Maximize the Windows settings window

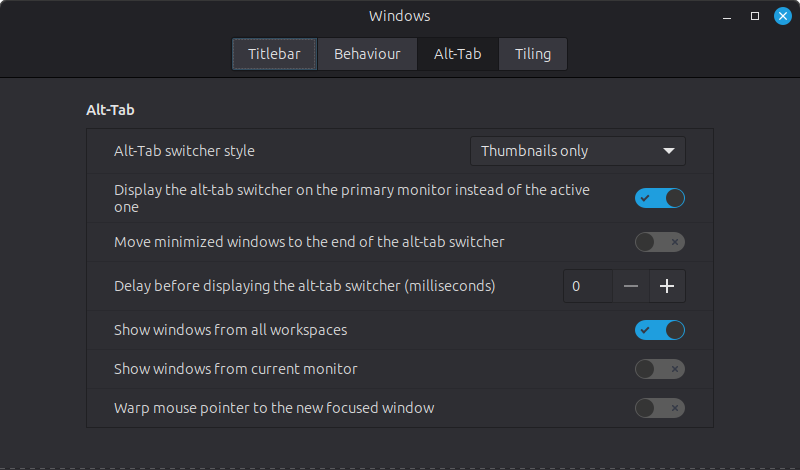pyautogui.click(x=755, y=16)
